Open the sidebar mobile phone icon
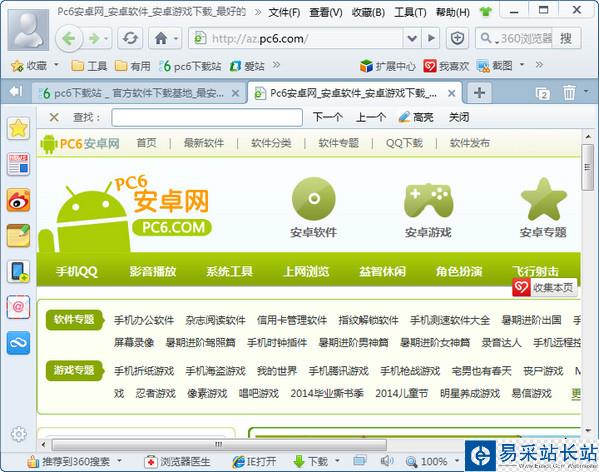The image size is (599, 472). coord(18,272)
